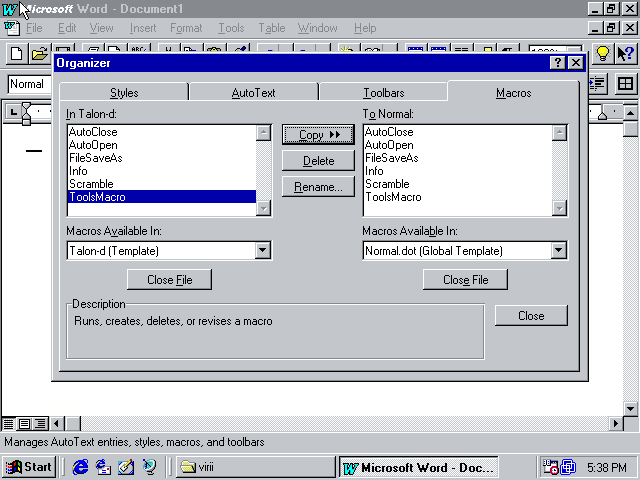Click the Increase Indent toolbar icon
The image size is (640, 480).
598,84
